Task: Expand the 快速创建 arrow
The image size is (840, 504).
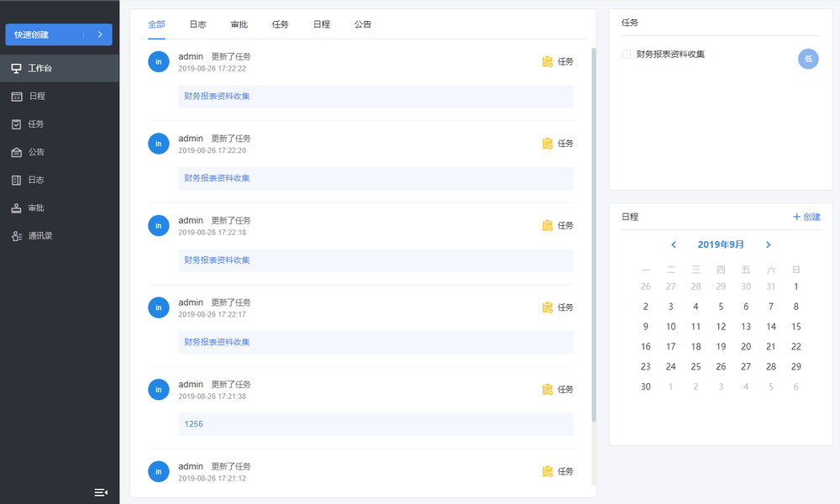Action: 100,34
